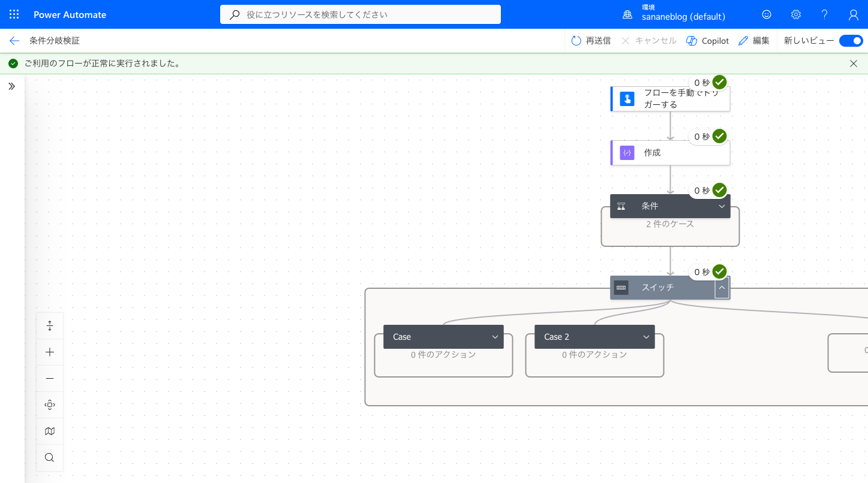Show the minimap icon
This screenshot has height=483, width=868.
tap(50, 431)
